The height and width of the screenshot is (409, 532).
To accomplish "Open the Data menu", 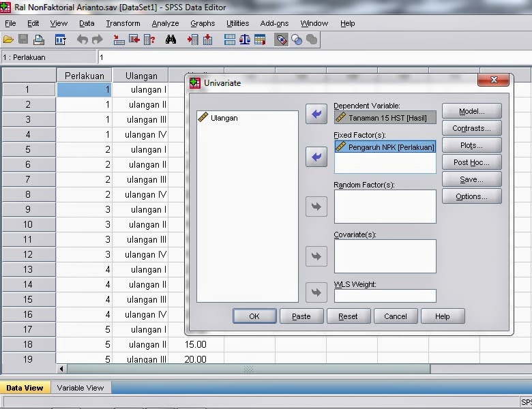I will [x=87, y=23].
